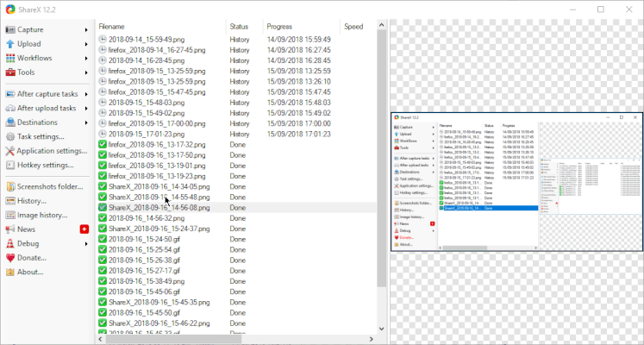Expand the Destinations submenu arrow
The height and width of the screenshot is (345, 644).
click(86, 122)
